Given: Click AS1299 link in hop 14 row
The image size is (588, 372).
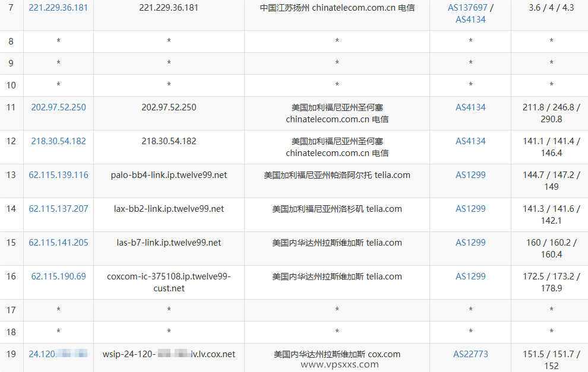Looking at the screenshot, I should (470, 209).
